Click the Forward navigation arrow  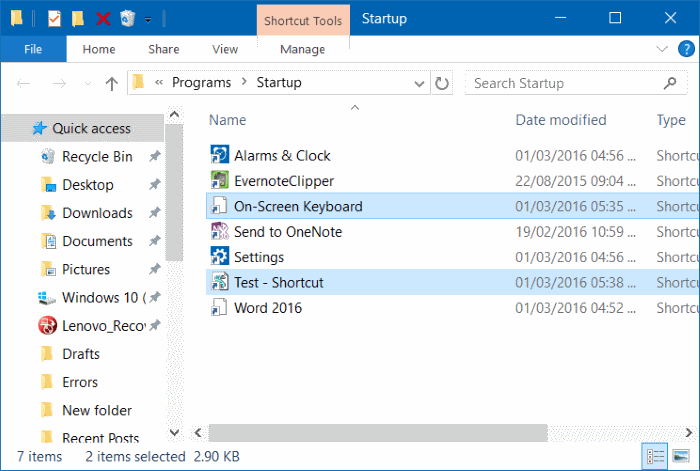click(x=59, y=83)
